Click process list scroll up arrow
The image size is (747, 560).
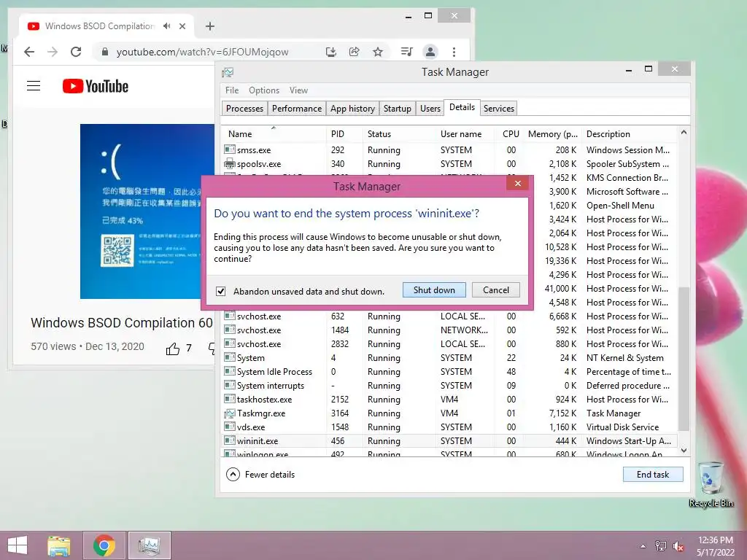(x=684, y=133)
